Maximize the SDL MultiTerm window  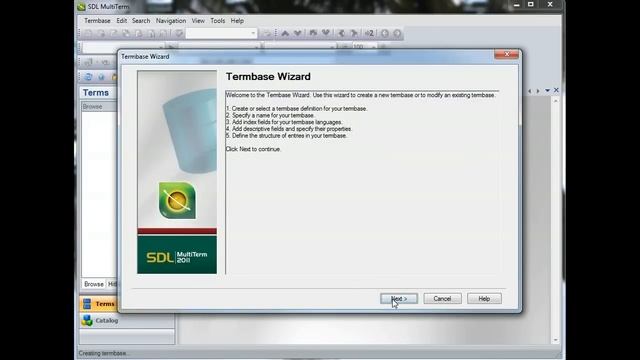531,4
